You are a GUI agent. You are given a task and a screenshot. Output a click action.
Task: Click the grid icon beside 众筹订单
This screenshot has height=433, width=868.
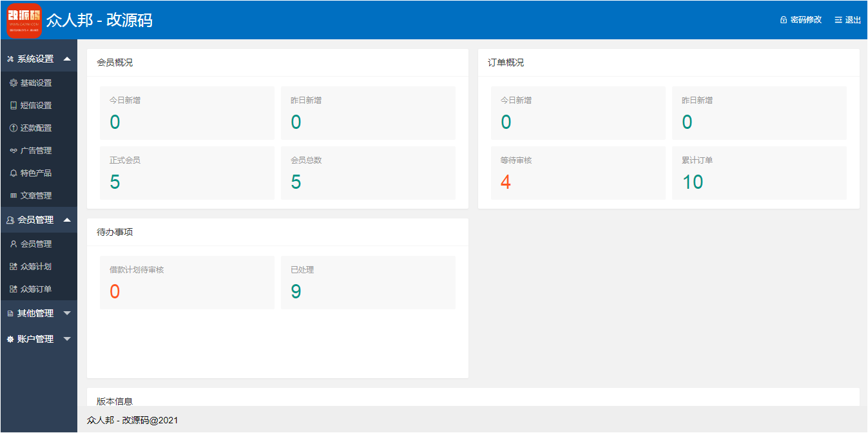click(14, 289)
